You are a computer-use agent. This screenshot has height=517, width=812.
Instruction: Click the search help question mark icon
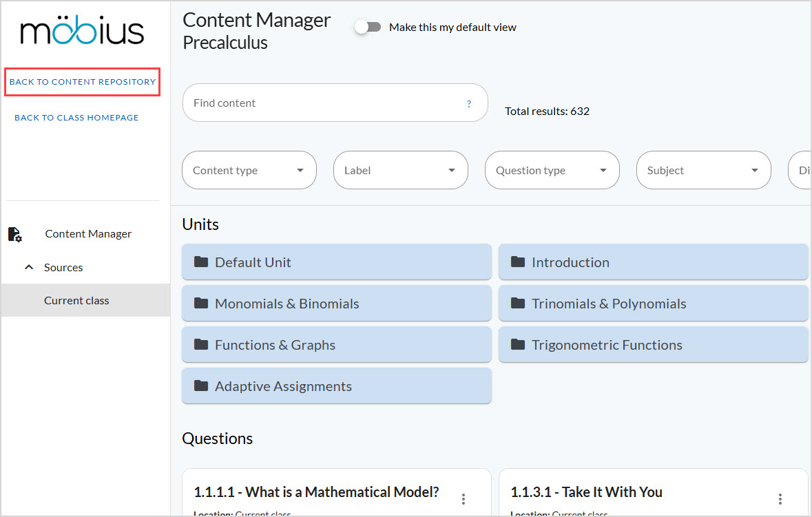[x=469, y=104]
